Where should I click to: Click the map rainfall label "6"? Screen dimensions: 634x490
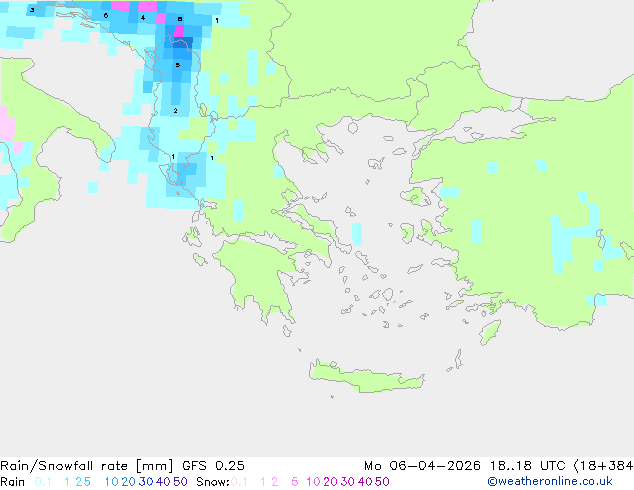pos(106,16)
